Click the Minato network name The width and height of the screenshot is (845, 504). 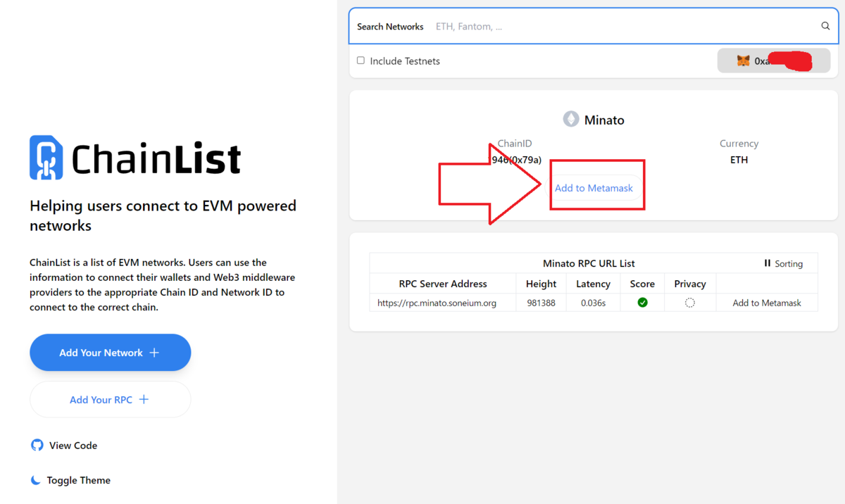pyautogui.click(x=604, y=120)
